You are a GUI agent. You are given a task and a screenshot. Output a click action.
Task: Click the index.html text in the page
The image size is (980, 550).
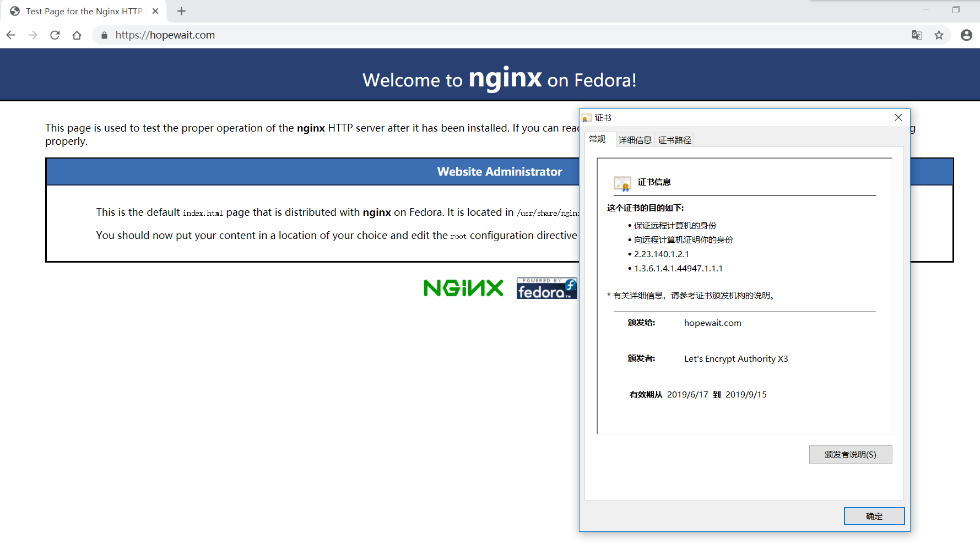pos(203,213)
